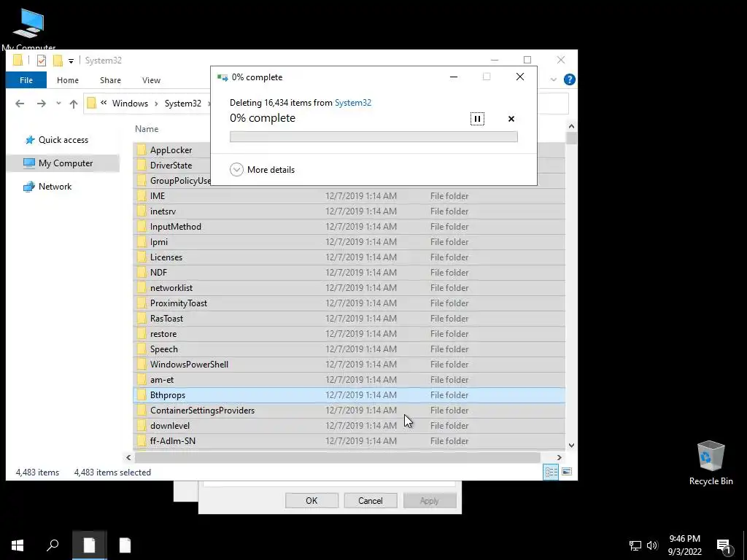Click the Properties checkmark icon in the title bar
The height and width of the screenshot is (560, 747).
(42, 61)
